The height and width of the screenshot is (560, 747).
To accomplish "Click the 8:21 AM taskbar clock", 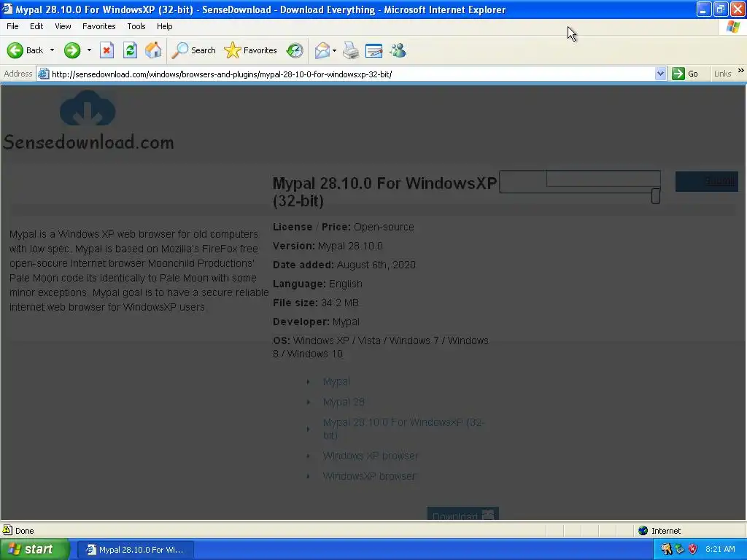I will coord(720,549).
